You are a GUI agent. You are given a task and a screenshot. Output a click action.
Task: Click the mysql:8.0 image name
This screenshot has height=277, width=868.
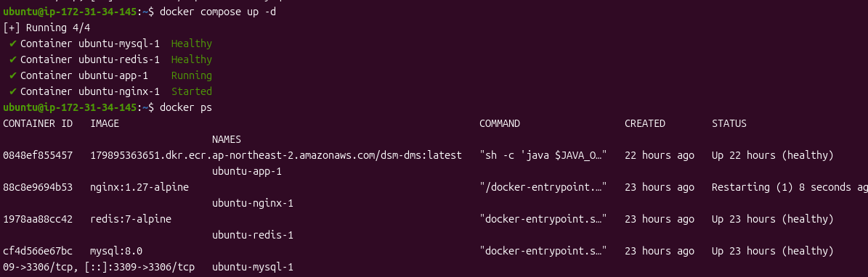tap(116, 252)
